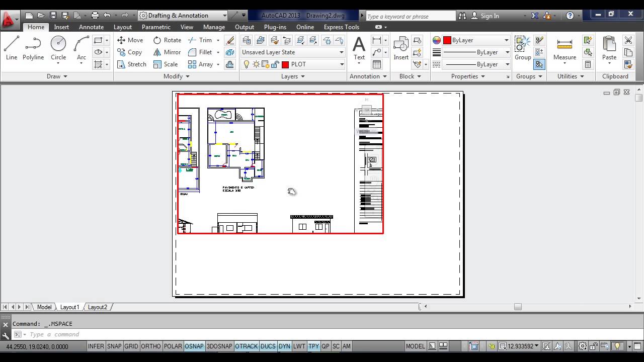Turn off OSNAP snapping

coord(194,346)
